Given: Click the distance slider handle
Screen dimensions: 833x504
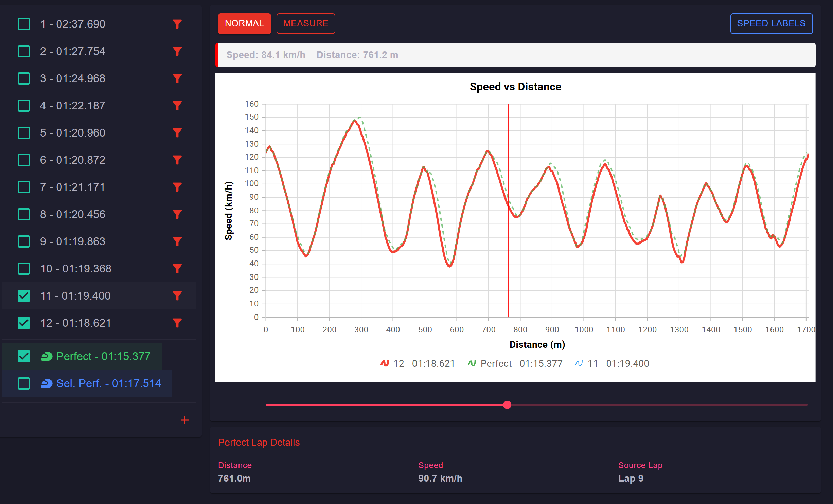Looking at the screenshot, I should 507,405.
